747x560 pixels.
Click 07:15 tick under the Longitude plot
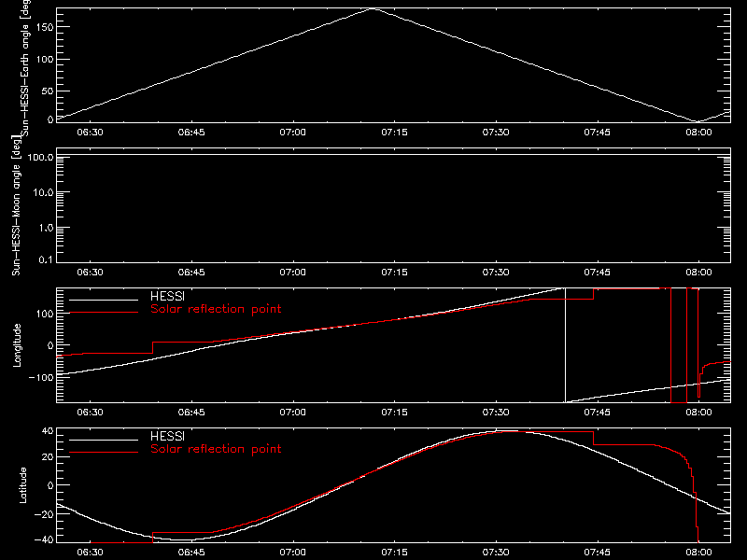pyautogui.click(x=394, y=412)
